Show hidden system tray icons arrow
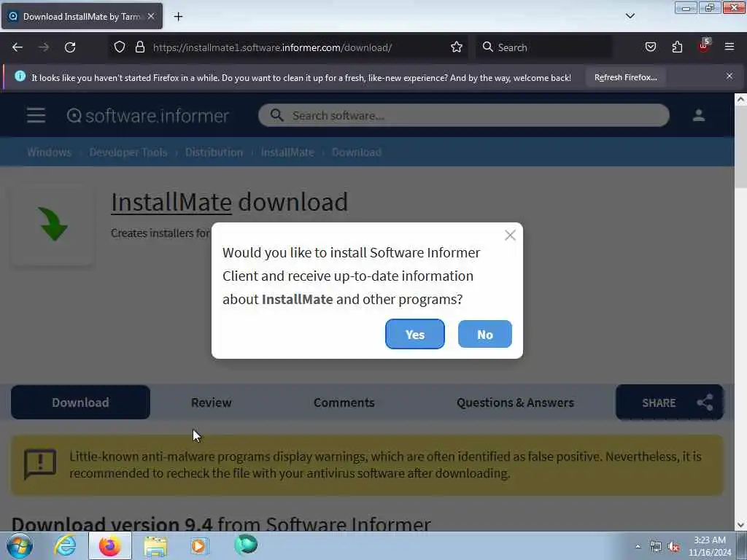Screen dimensions: 747x560 (x=638, y=546)
